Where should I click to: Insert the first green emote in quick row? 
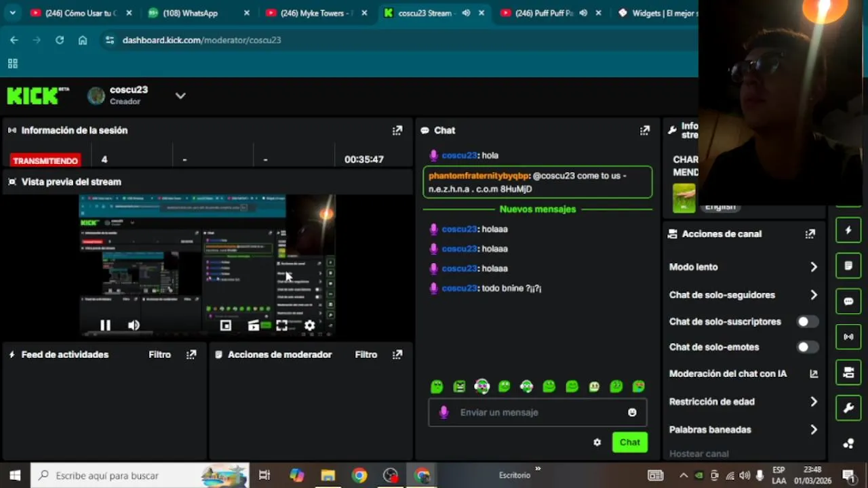tap(437, 386)
